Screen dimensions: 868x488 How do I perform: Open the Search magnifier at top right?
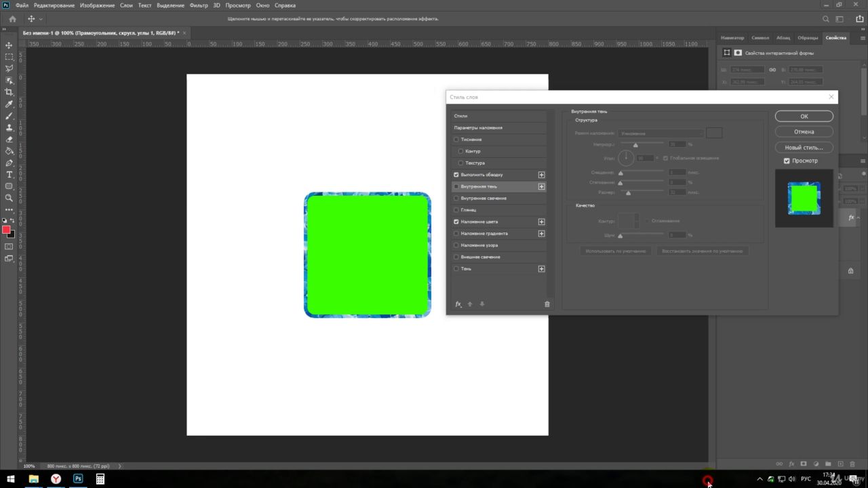click(x=825, y=19)
